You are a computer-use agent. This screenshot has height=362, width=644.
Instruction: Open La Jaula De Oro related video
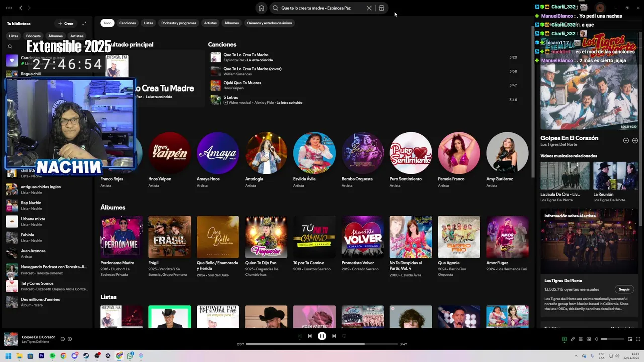tap(565, 175)
